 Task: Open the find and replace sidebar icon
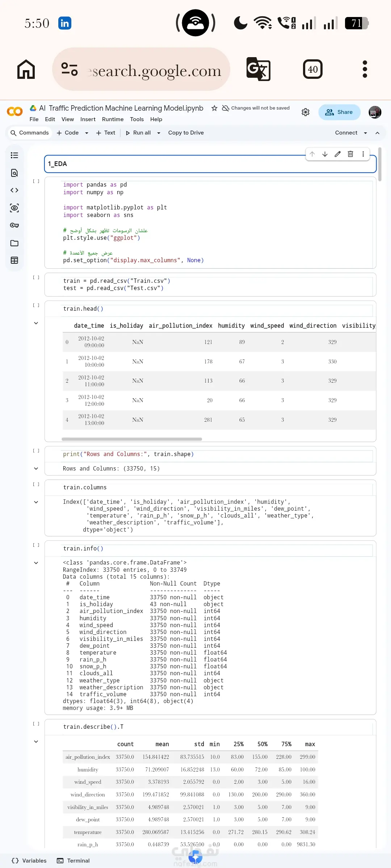[x=14, y=173]
